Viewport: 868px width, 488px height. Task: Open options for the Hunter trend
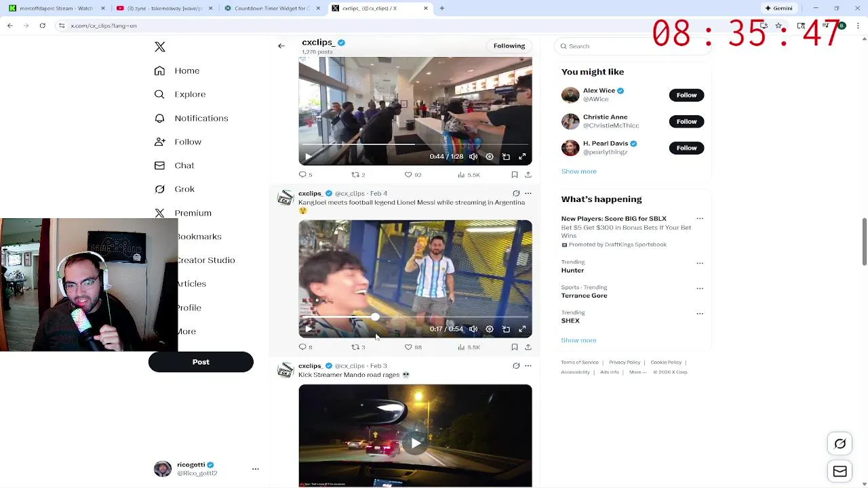click(700, 263)
